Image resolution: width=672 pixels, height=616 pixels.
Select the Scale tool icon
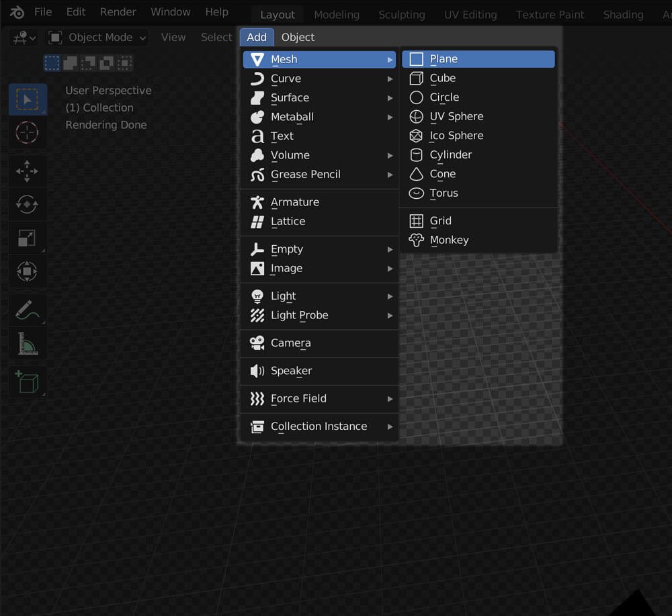coord(28,238)
